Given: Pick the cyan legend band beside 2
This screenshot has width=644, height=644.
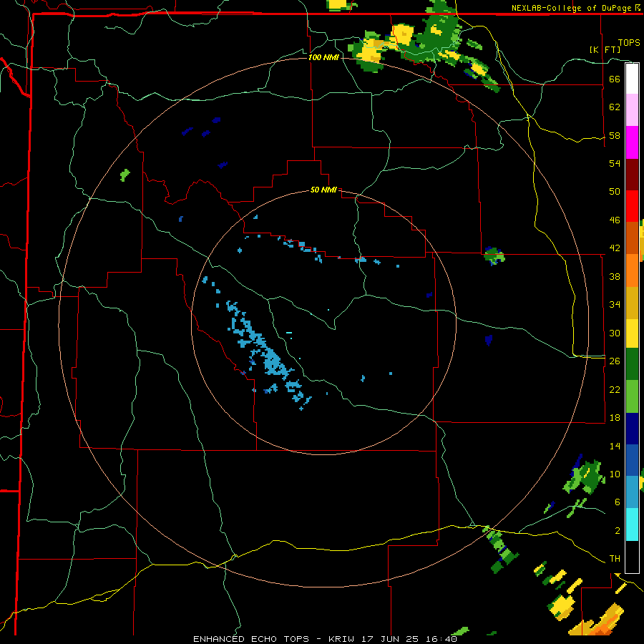Looking at the screenshot, I should tap(632, 525).
